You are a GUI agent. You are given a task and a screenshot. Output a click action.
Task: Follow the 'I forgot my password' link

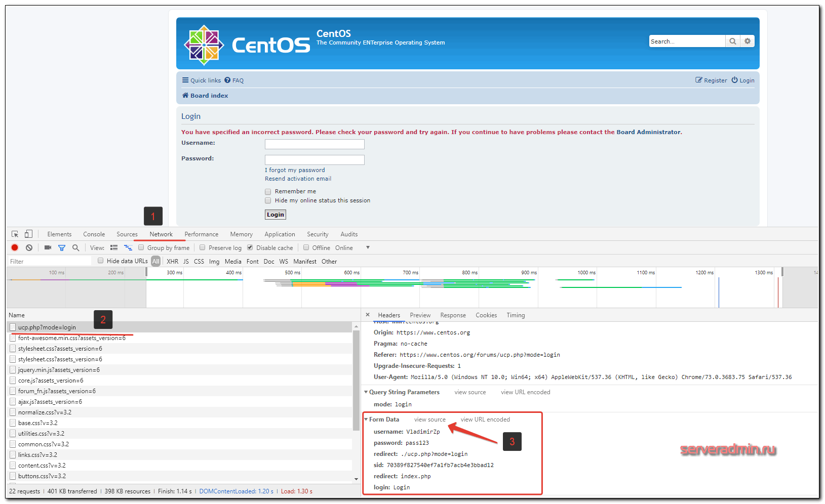295,170
